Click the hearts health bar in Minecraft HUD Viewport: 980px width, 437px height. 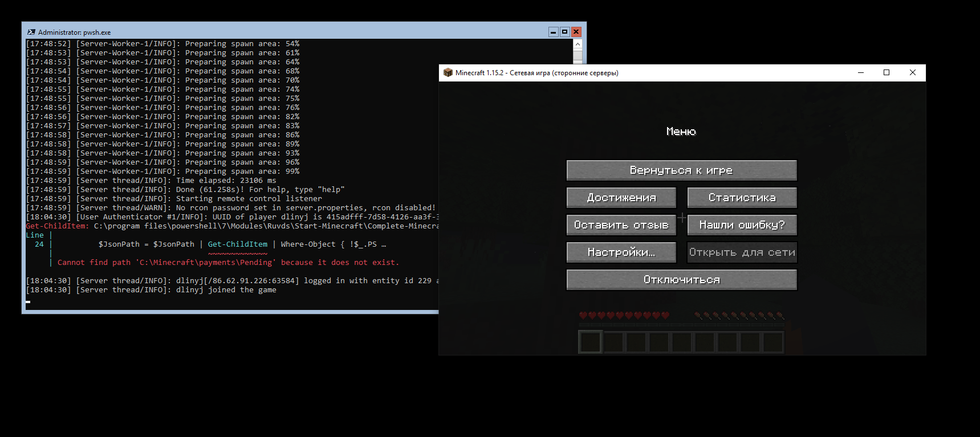pos(624,315)
